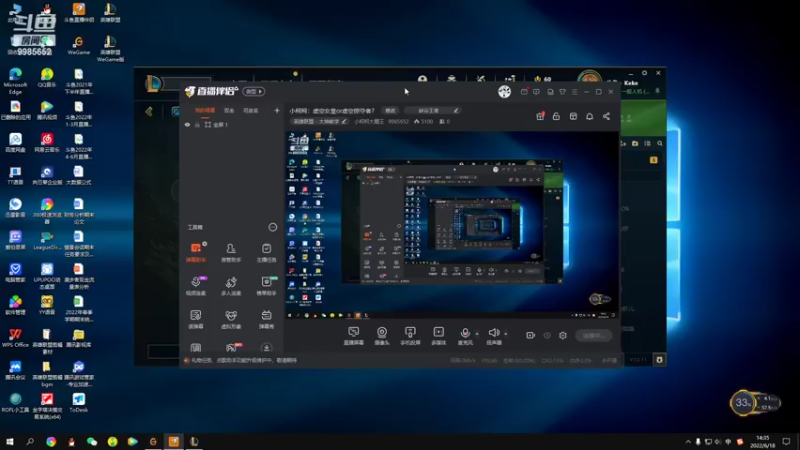Toggle preview eye icon in bottom bar
The height and width of the screenshot is (450, 800).
(x=547, y=335)
